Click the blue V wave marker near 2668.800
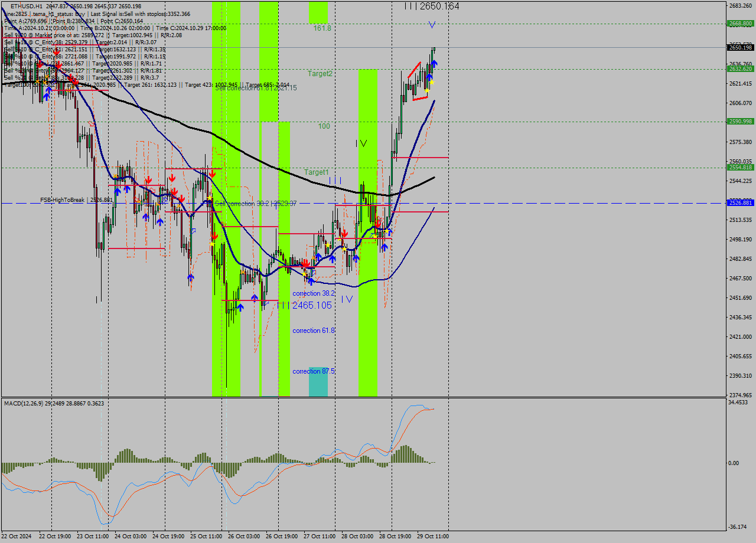The image size is (756, 543). (x=432, y=25)
